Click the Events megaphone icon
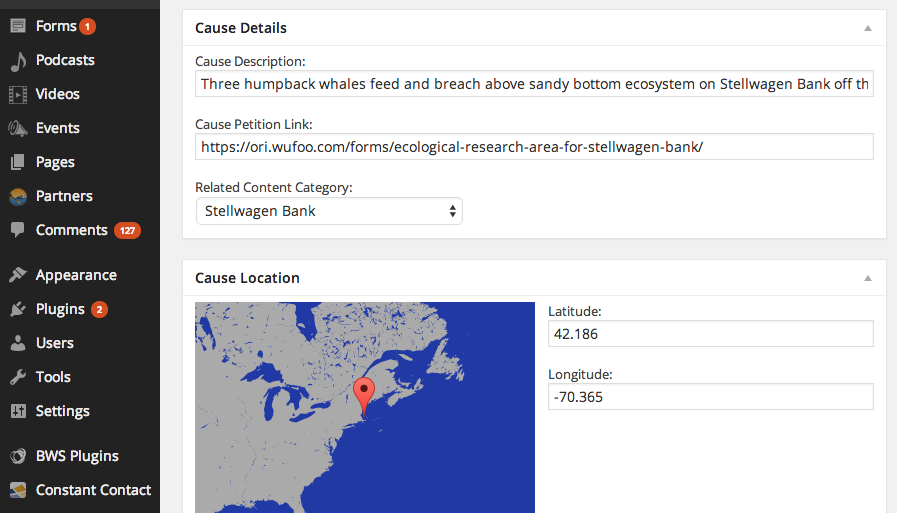The image size is (897, 513). [18, 128]
